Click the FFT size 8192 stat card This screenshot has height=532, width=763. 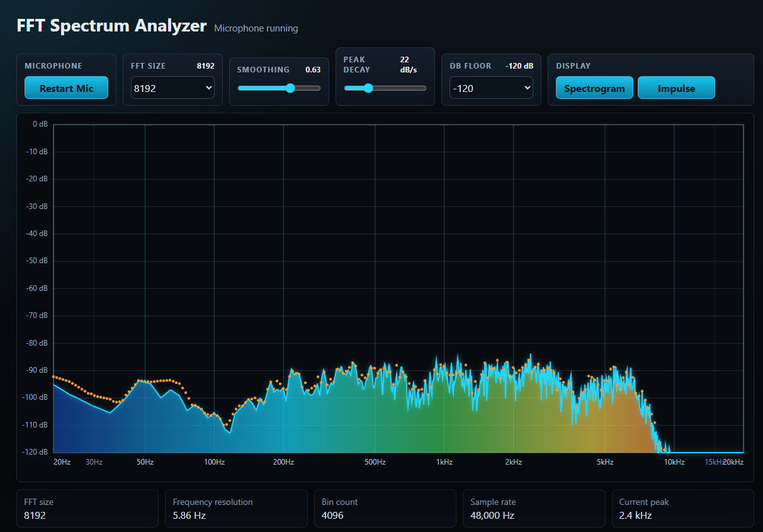point(88,508)
